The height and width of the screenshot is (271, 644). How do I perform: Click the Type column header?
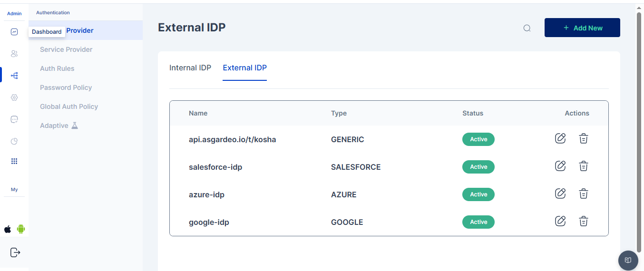339,113
